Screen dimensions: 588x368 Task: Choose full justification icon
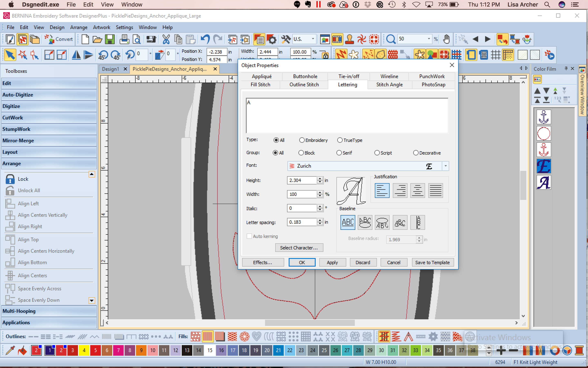click(x=435, y=190)
